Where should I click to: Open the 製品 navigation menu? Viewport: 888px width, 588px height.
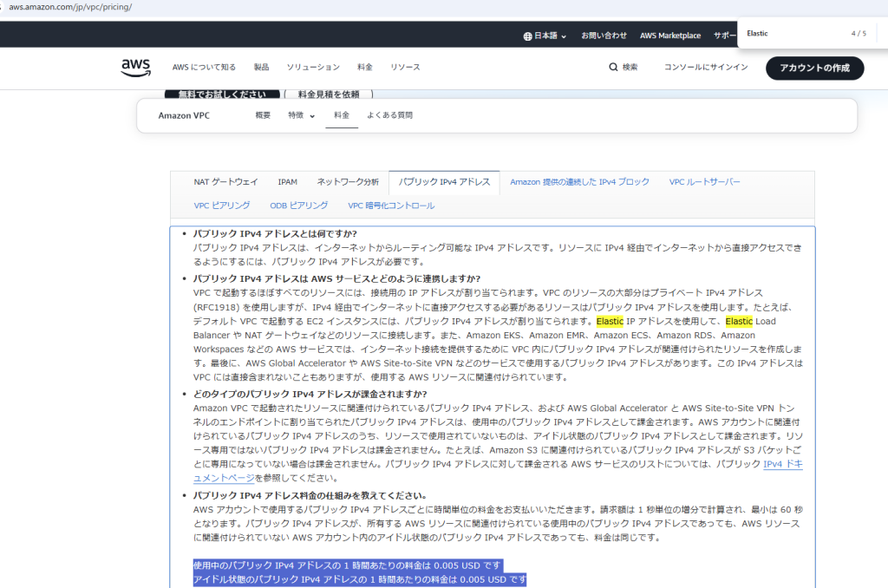[x=261, y=68]
